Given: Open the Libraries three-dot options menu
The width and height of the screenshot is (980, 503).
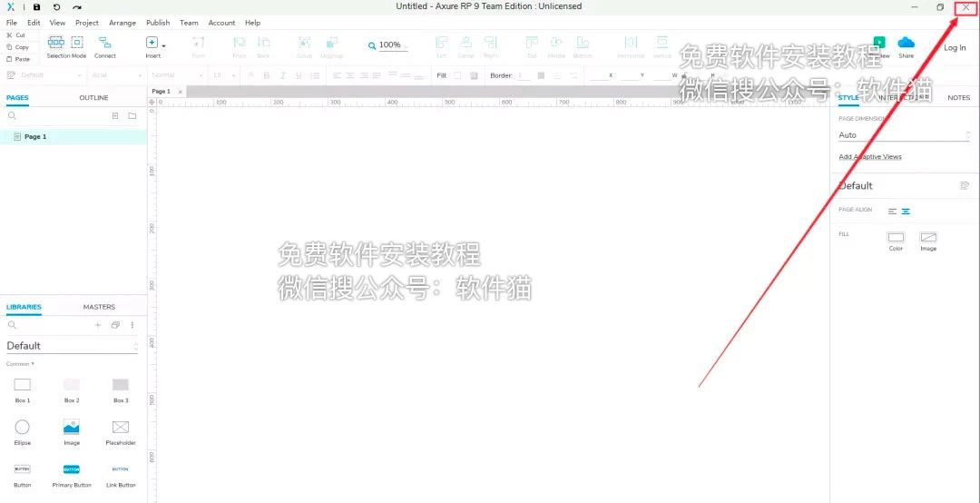Looking at the screenshot, I should point(132,325).
